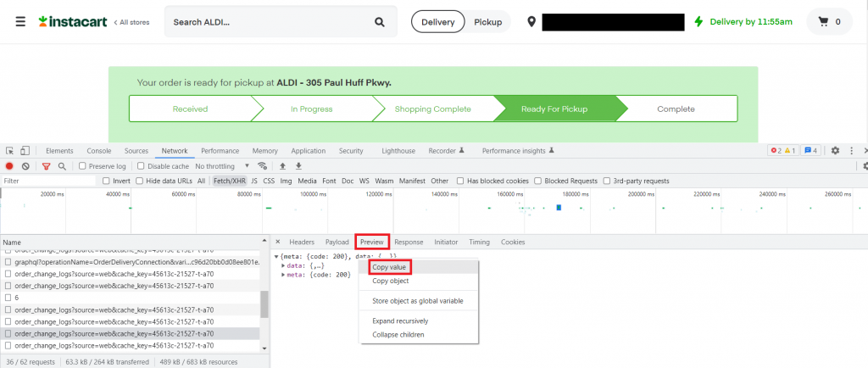Viewport: 868px width, 368px height.
Task: Open the Response tab of the request
Action: [x=409, y=242]
